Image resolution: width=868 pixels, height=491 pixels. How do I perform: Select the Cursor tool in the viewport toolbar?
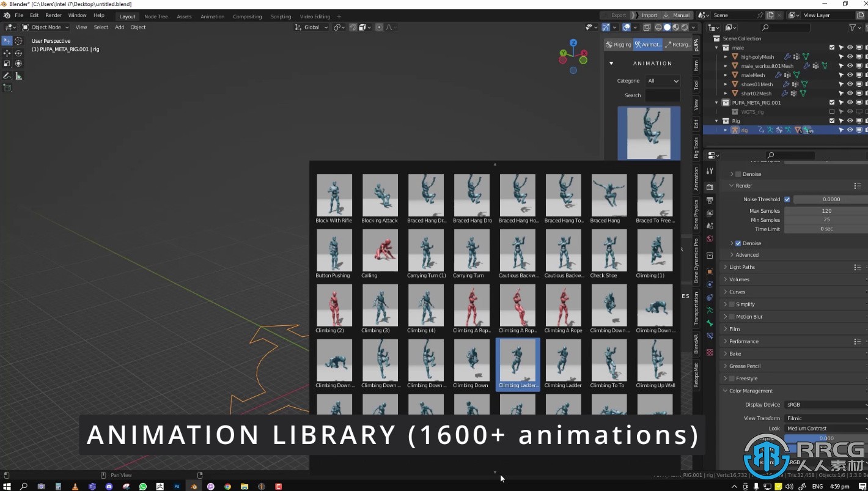pos(18,41)
